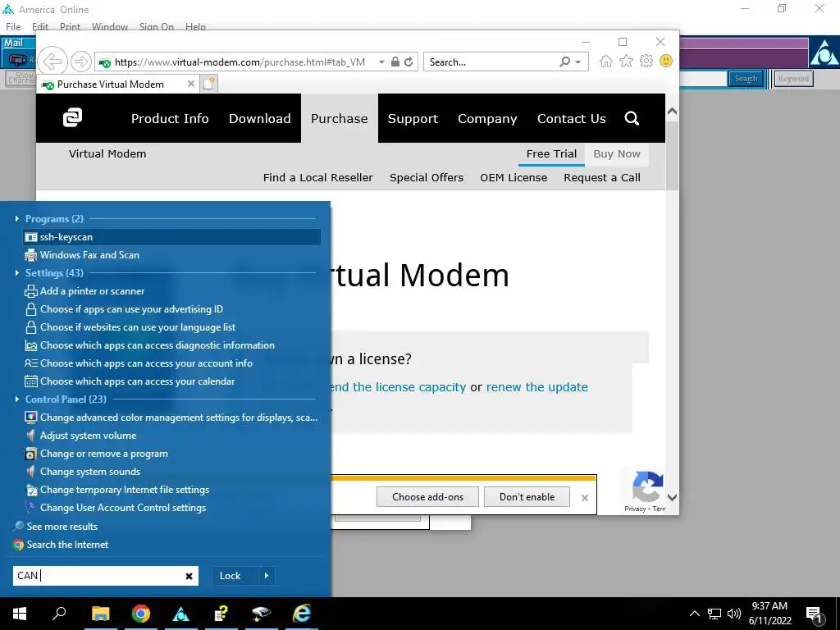Click the AOL Search button
Screen dimensions: 840x630
[x=746, y=79]
